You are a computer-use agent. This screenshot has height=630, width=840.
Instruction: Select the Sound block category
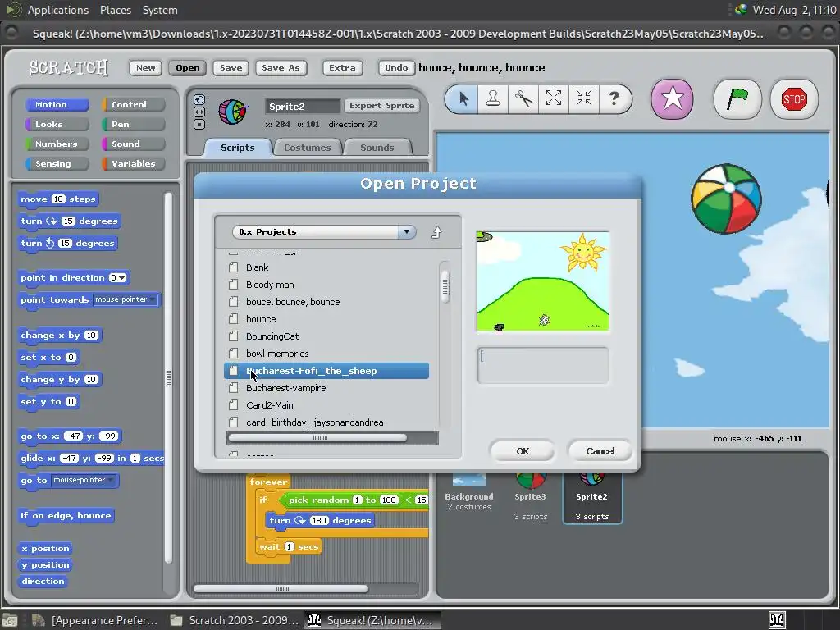[133, 144]
